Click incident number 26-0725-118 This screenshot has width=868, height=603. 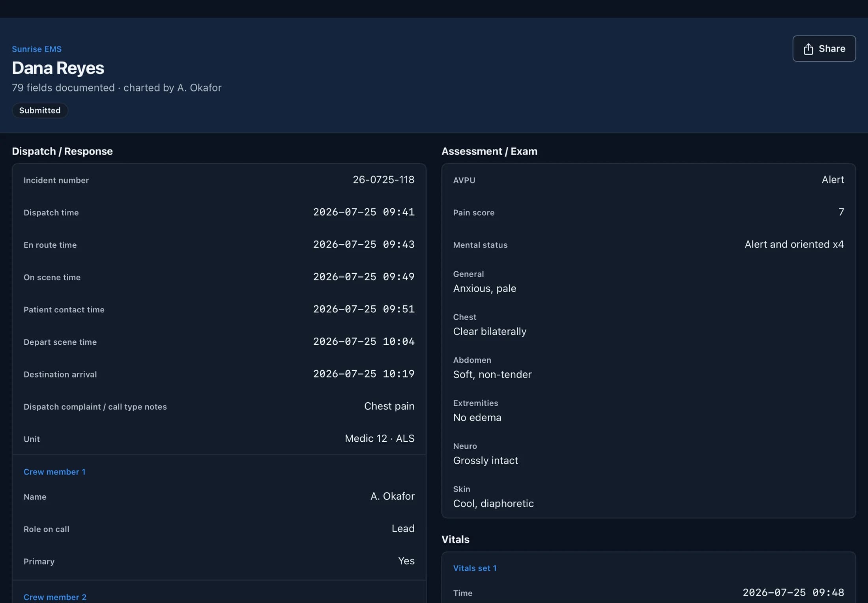pos(383,179)
